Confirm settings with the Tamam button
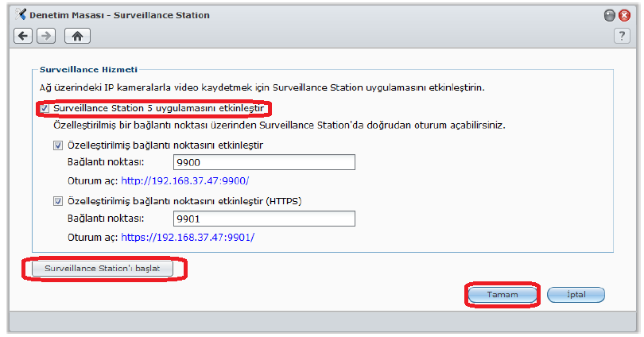The width and height of the screenshot is (644, 337). [x=502, y=294]
